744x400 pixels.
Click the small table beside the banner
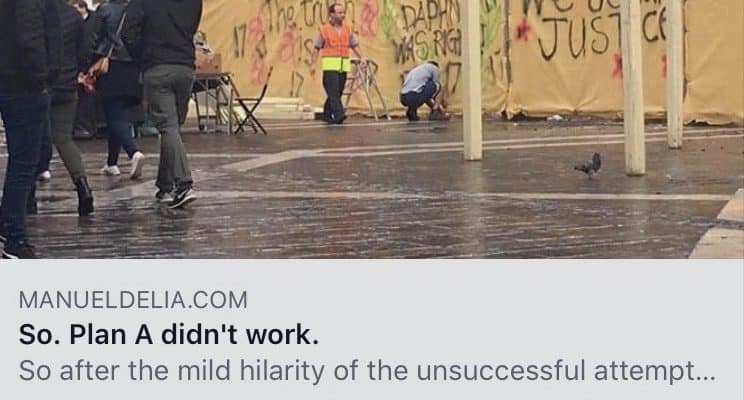[213, 101]
